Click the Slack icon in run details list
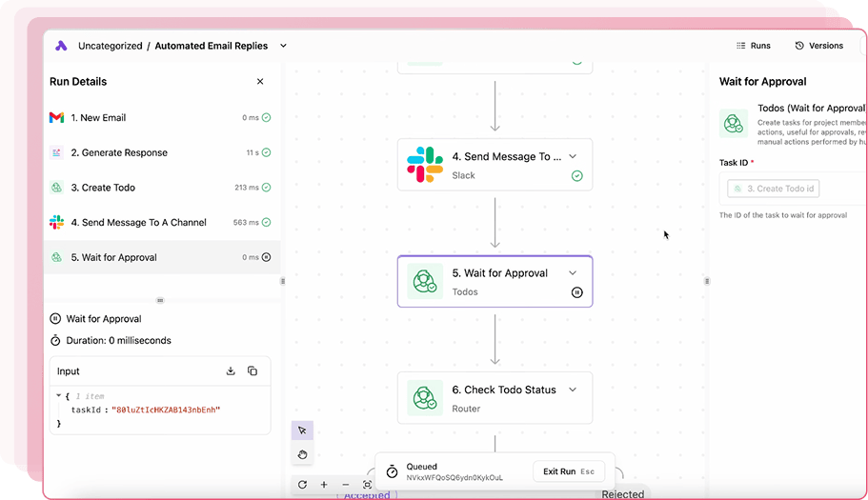This screenshot has width=868, height=500. 56,222
